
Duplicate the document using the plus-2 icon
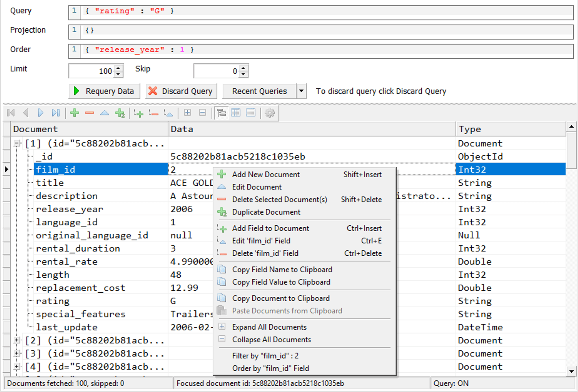[x=120, y=113]
